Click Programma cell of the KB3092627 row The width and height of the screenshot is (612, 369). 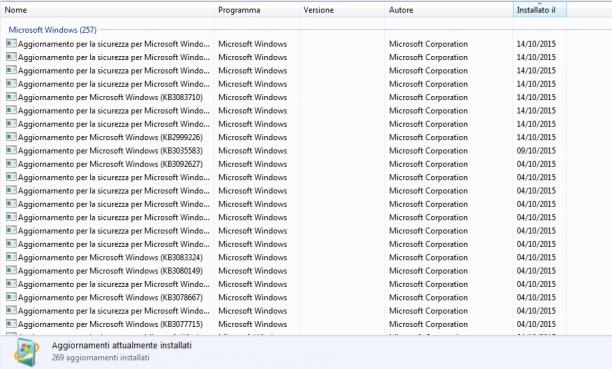click(253, 164)
